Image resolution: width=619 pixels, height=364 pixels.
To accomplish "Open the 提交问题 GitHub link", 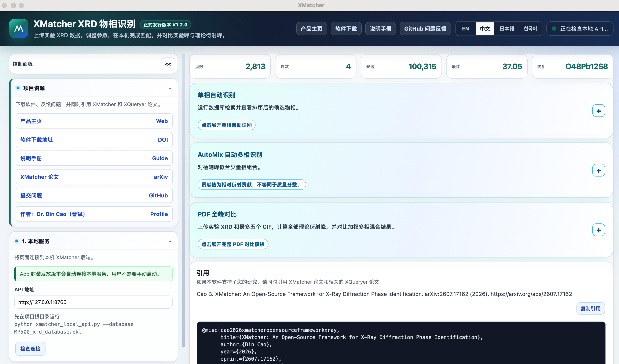I will [x=94, y=195].
